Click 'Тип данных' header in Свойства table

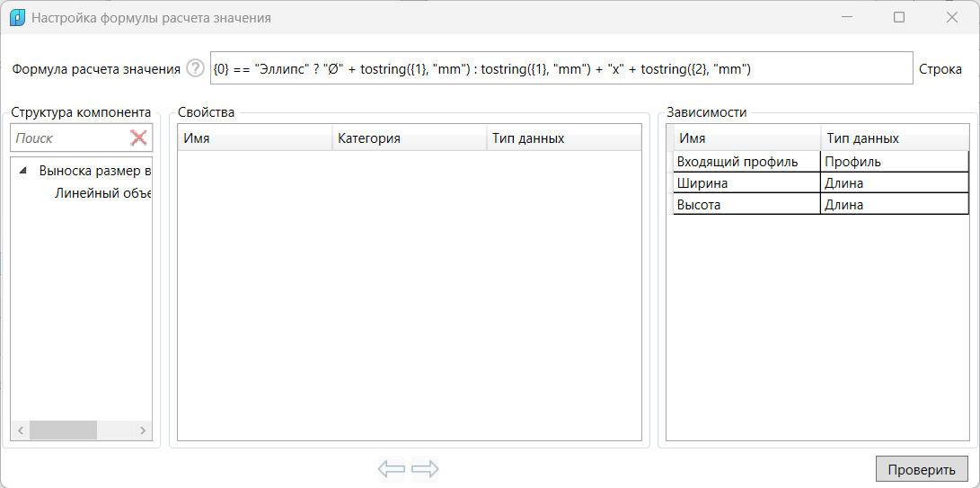point(562,138)
